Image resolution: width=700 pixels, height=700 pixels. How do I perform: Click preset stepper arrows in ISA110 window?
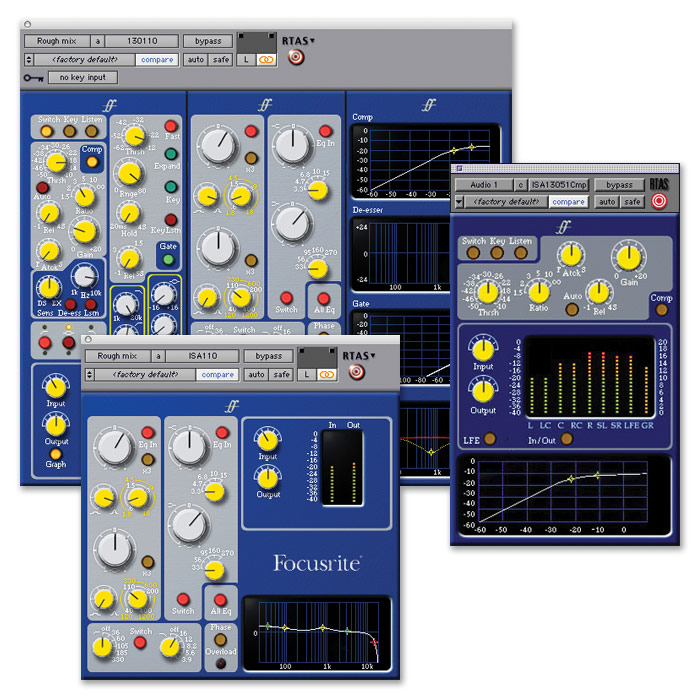pos(89,375)
